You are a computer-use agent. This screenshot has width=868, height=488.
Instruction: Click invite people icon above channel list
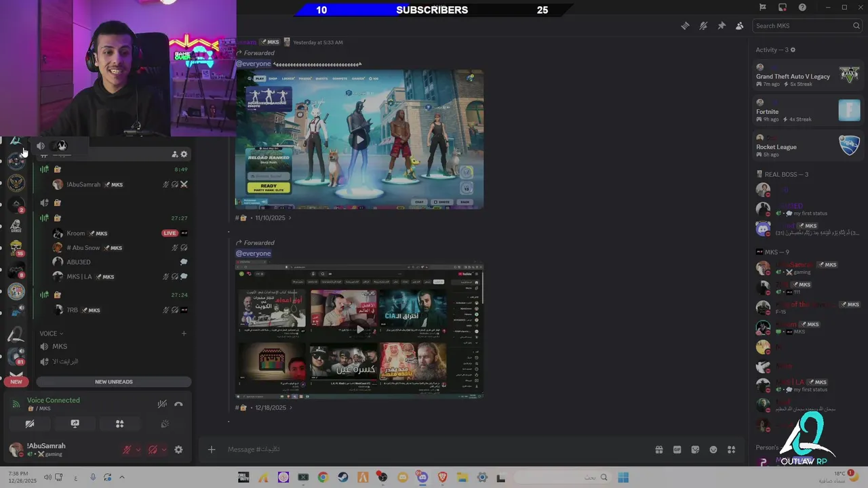[x=174, y=154]
